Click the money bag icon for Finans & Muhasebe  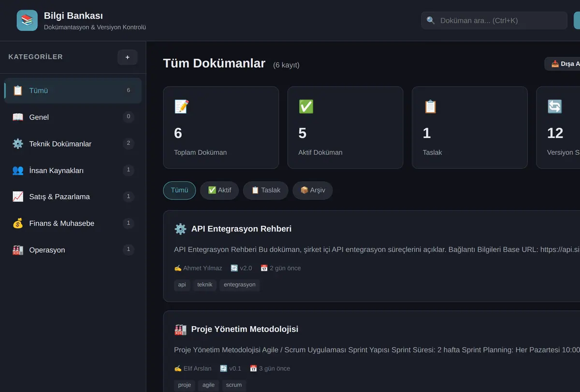coord(18,223)
